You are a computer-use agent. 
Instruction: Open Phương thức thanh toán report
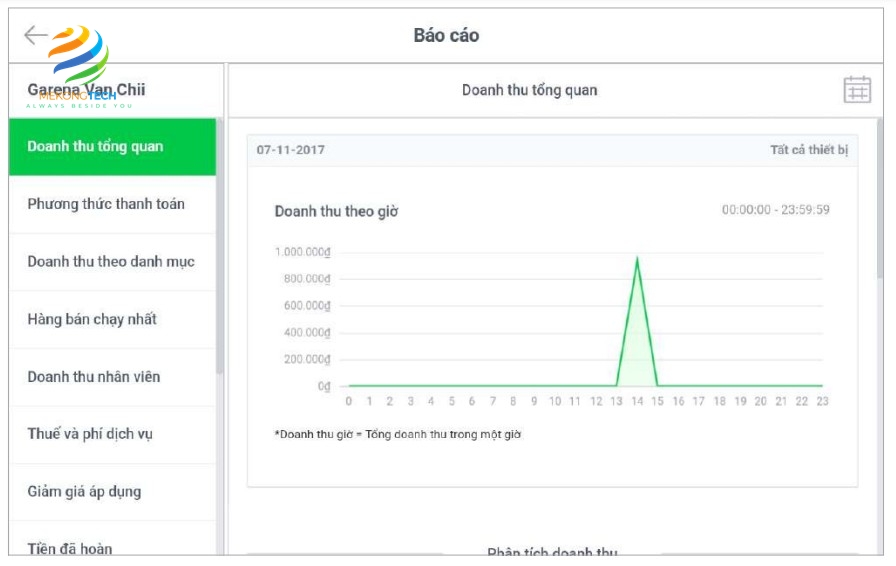(106, 204)
